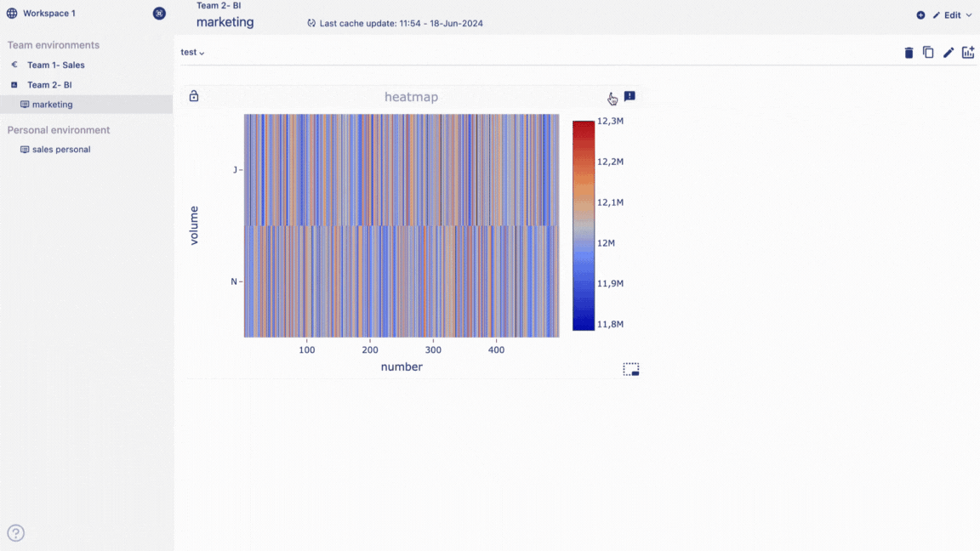This screenshot has width=980, height=551.
Task: Click the heatmap widget title
Action: [411, 97]
